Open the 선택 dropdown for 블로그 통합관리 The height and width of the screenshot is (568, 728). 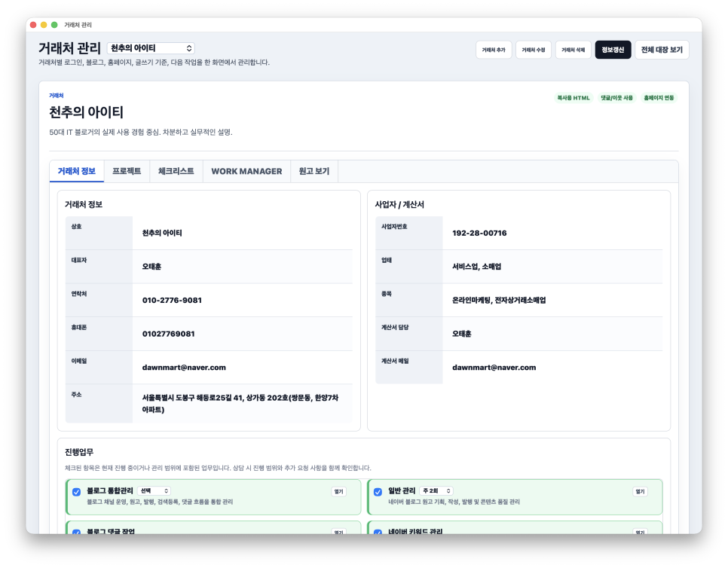[x=154, y=490]
